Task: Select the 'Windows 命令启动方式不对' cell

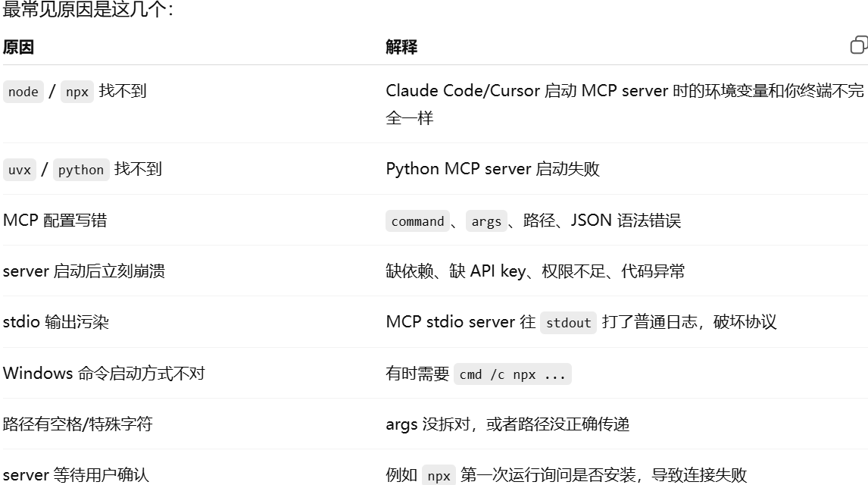Action: coord(104,373)
